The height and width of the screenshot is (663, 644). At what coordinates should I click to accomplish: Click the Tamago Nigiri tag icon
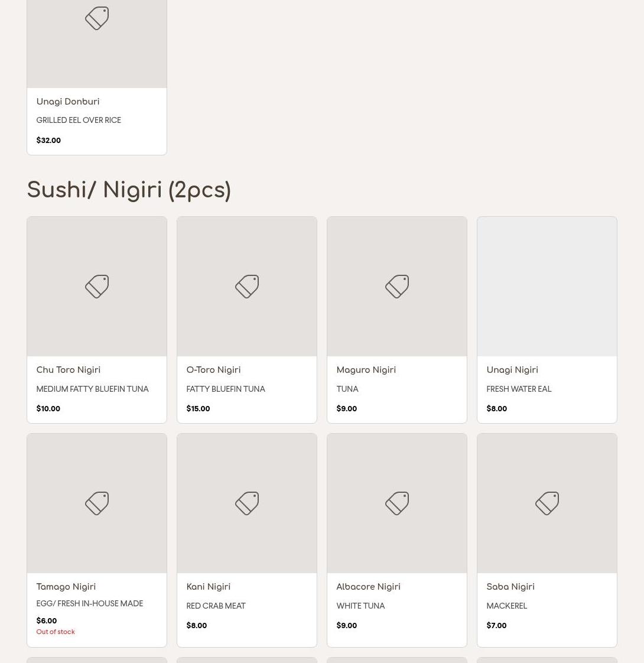(x=97, y=503)
